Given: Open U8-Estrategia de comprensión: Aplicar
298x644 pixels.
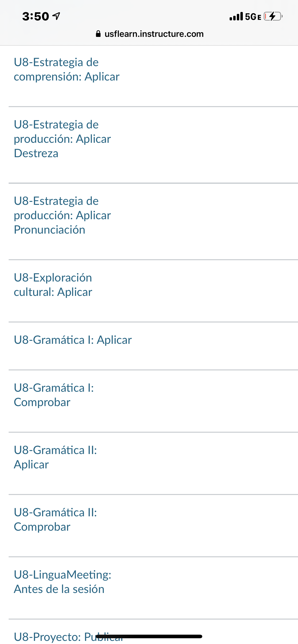Looking at the screenshot, I should 67,69.
